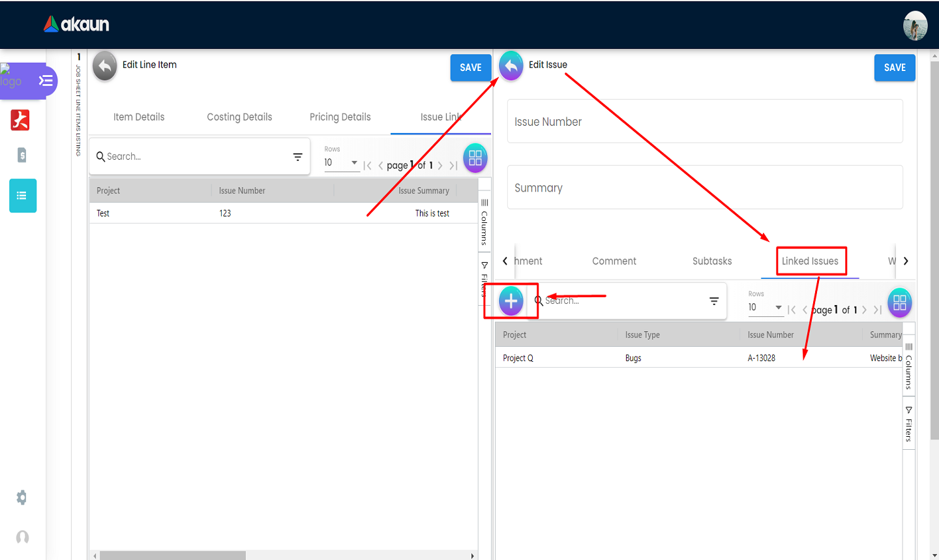Open the red document app icon in sidebar
The image size is (939, 560).
click(x=20, y=120)
